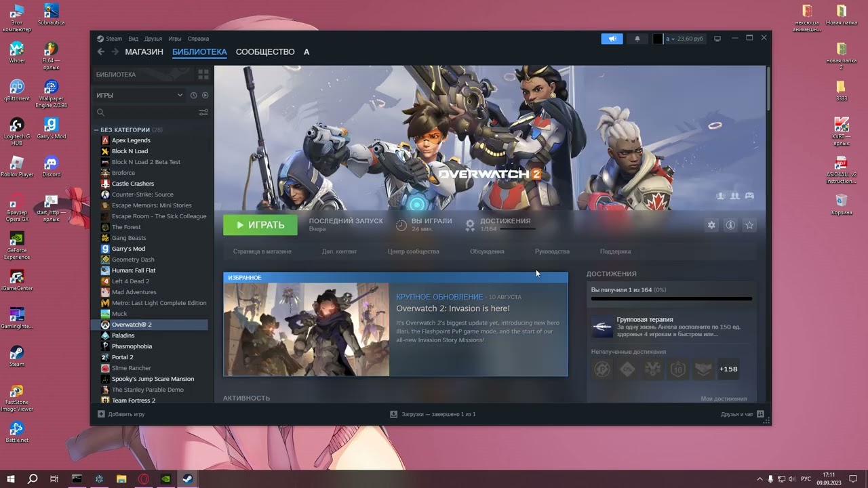Screen dimensions: 868x488
Task: Open the Support link (Поддержка)
Action: click(x=615, y=251)
